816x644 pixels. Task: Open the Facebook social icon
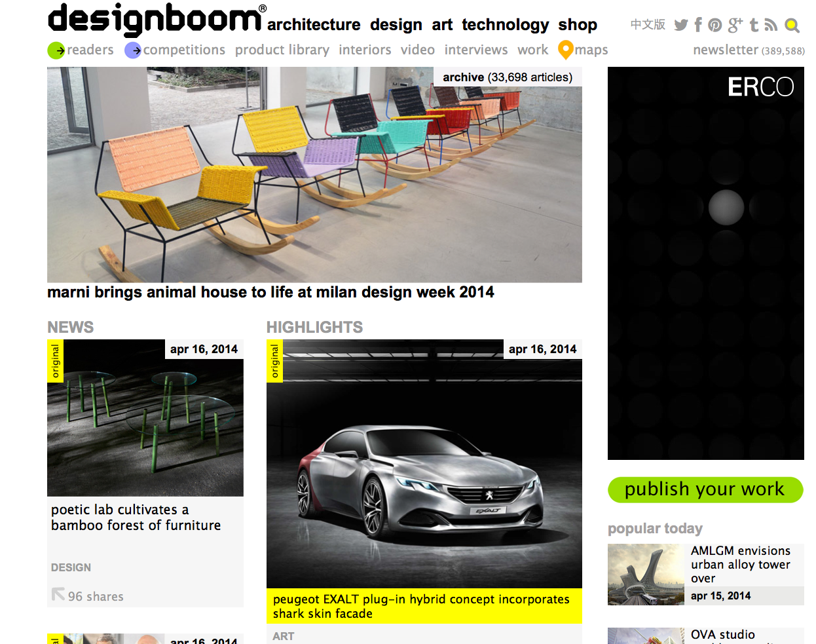click(x=698, y=25)
